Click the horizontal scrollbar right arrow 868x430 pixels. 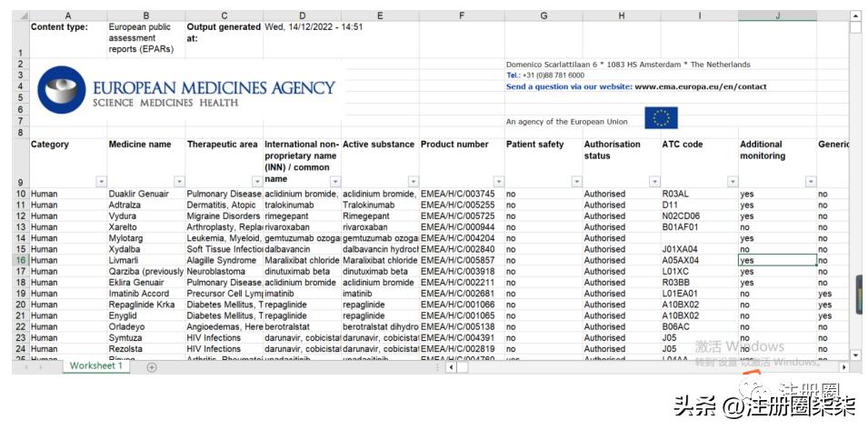pos(844,367)
